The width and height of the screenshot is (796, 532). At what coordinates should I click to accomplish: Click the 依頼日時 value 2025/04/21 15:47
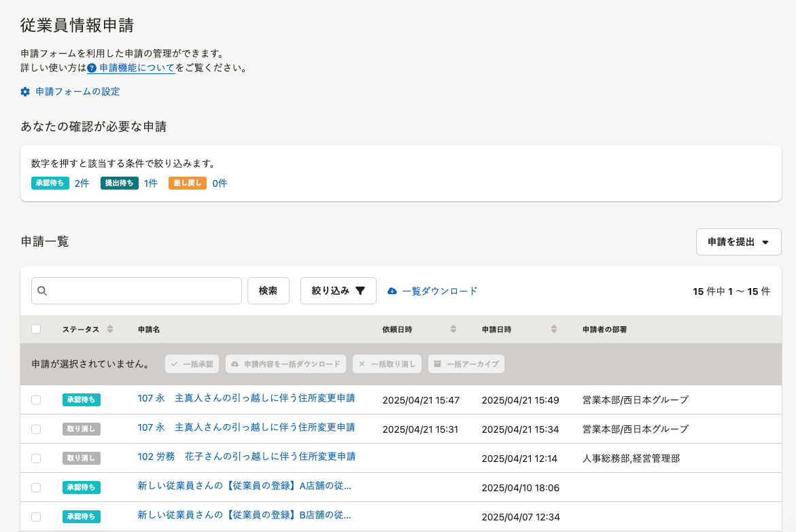coord(421,400)
